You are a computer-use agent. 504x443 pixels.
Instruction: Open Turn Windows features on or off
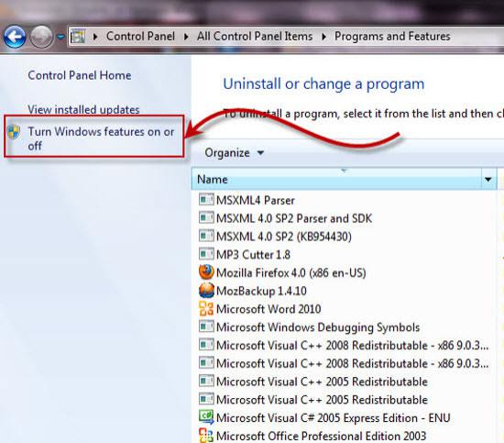click(101, 138)
